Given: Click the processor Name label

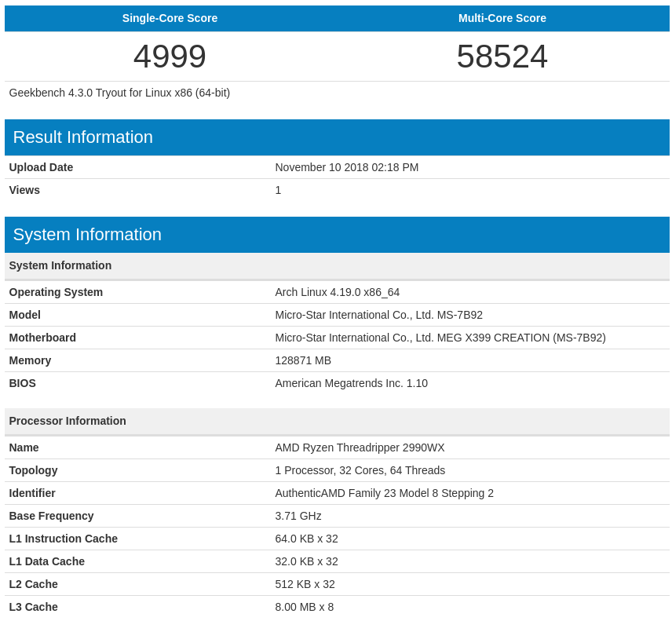Looking at the screenshot, I should tap(24, 448).
